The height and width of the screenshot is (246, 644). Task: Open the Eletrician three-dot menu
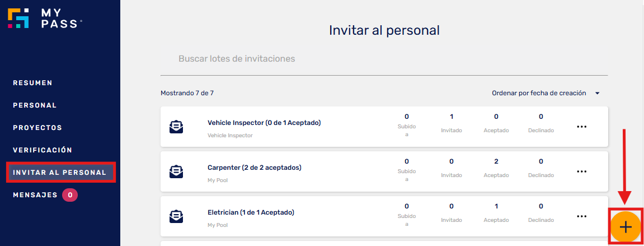pyautogui.click(x=581, y=216)
